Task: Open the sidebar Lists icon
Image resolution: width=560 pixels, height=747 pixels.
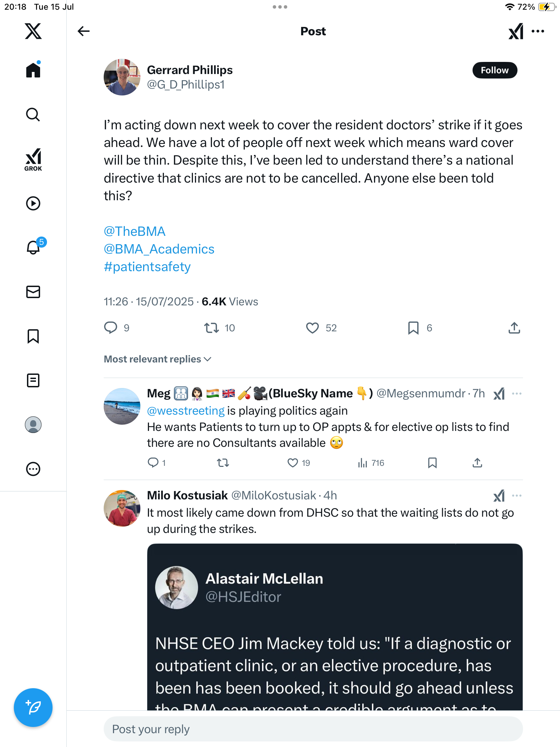Action: [x=33, y=380]
